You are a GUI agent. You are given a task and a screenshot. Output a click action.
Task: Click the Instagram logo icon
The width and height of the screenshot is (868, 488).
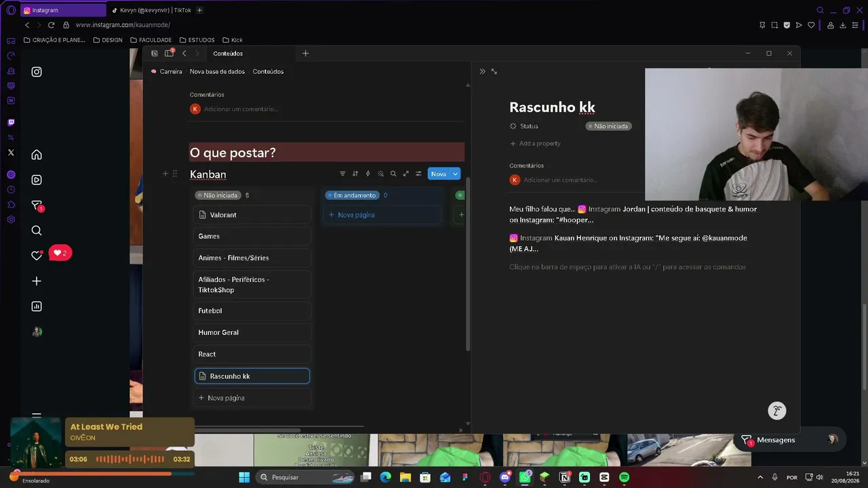click(37, 72)
